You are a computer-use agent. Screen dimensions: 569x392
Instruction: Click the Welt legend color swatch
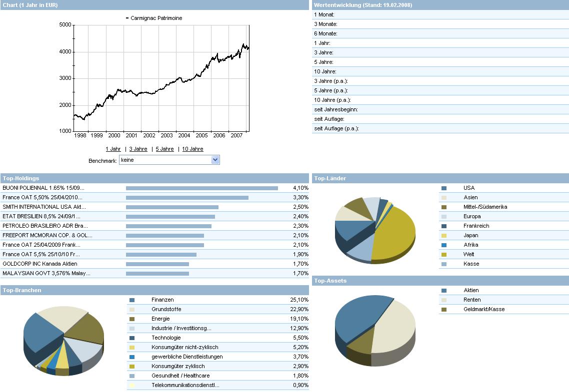(444, 255)
